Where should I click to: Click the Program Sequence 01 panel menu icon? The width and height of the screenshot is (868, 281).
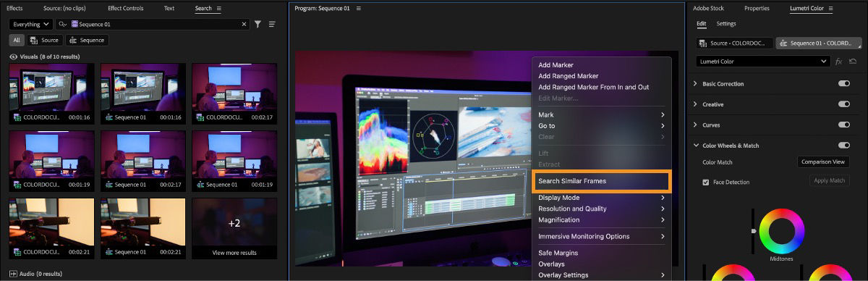coord(358,9)
